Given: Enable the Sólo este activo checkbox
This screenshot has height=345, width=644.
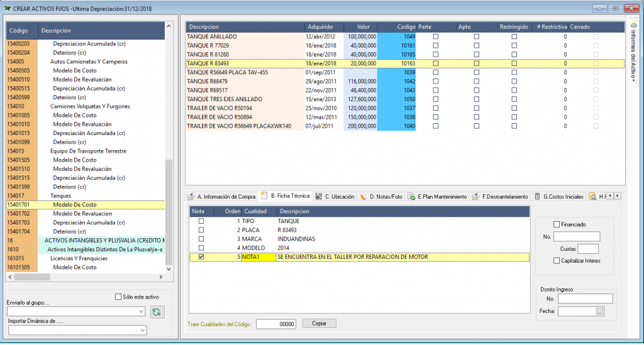Looking at the screenshot, I should click(118, 297).
